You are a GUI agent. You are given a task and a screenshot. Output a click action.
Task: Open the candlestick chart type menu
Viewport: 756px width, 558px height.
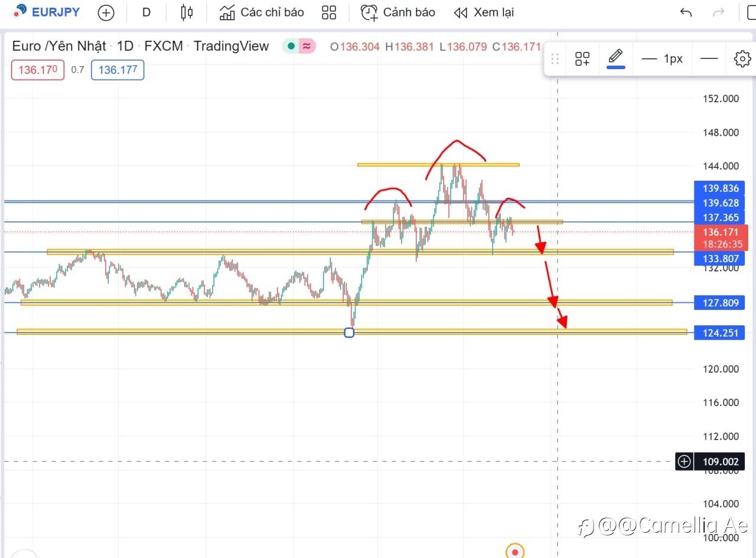(x=187, y=12)
